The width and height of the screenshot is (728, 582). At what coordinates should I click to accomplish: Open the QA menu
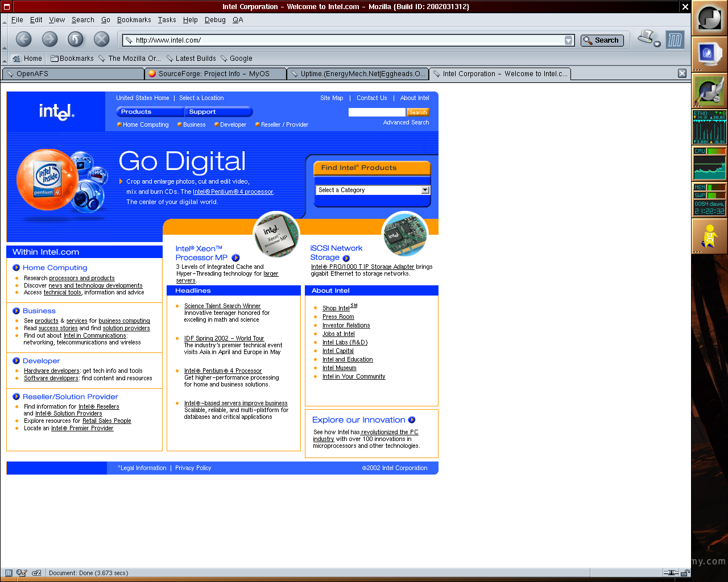pyautogui.click(x=238, y=20)
